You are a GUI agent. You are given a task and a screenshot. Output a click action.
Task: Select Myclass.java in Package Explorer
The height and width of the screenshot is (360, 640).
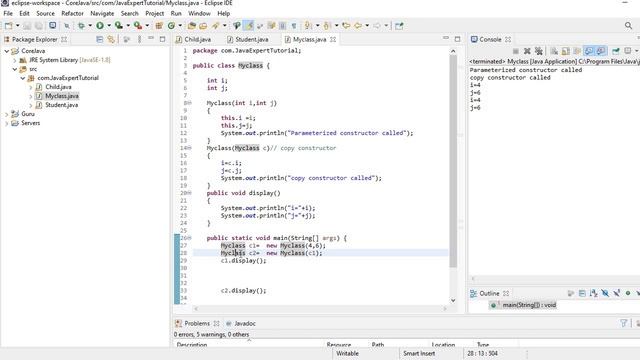pyautogui.click(x=62, y=96)
